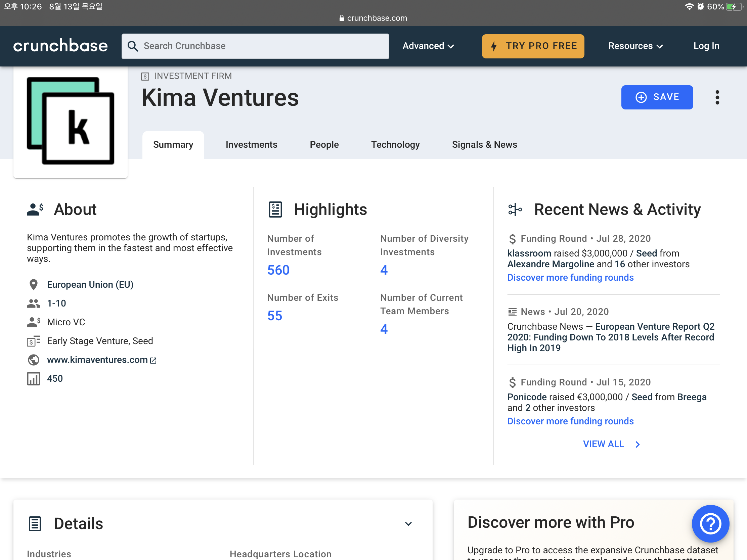
Task: Click the news list icon for Jul 20
Action: [512, 312]
